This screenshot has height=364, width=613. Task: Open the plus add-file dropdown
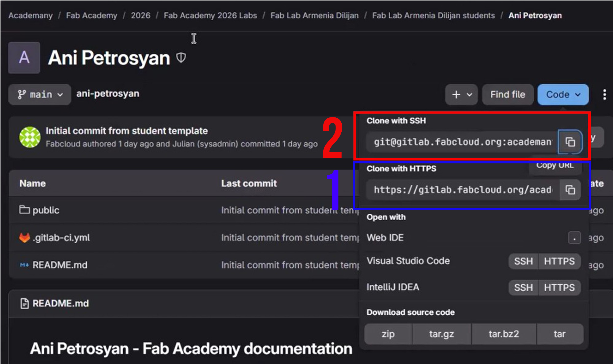[x=461, y=94]
